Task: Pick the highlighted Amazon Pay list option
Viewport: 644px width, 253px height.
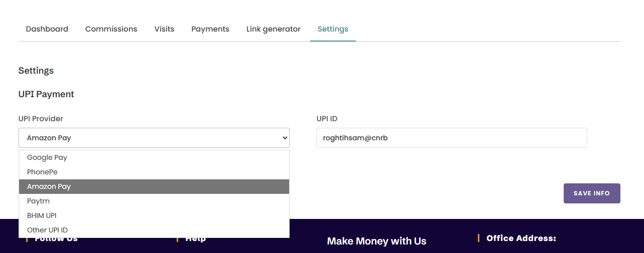Action: [49, 186]
